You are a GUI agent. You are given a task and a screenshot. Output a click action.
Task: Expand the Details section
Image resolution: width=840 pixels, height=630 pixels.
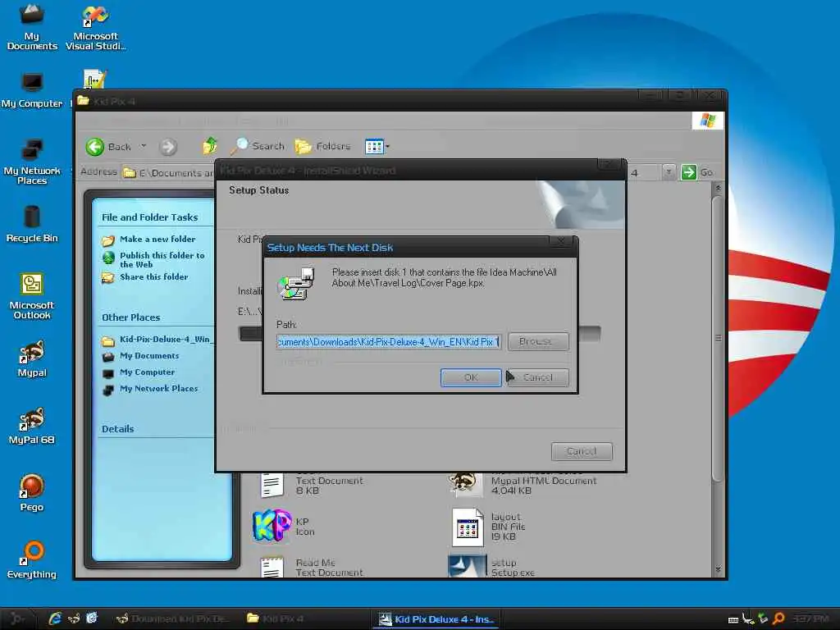point(117,428)
